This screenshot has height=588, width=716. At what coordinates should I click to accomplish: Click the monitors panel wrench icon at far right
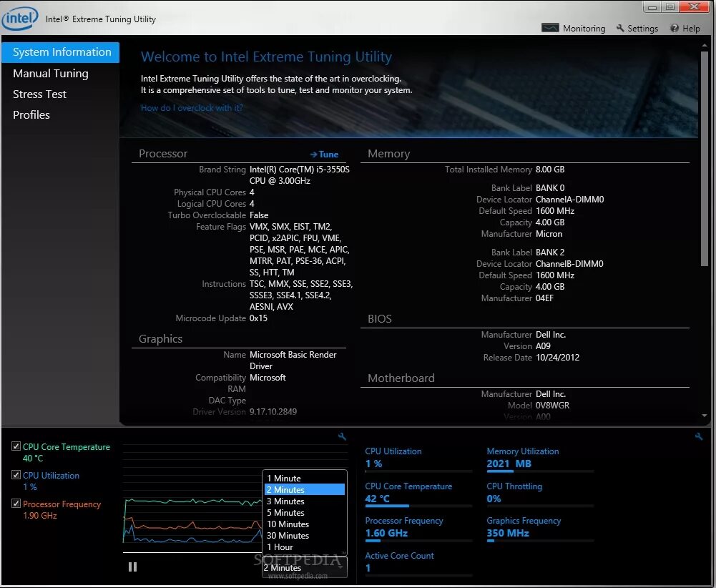coord(699,436)
